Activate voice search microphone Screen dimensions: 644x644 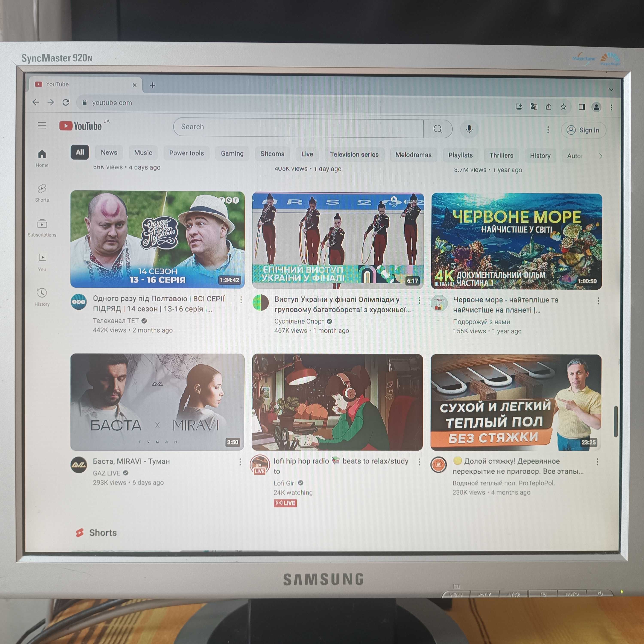click(469, 129)
